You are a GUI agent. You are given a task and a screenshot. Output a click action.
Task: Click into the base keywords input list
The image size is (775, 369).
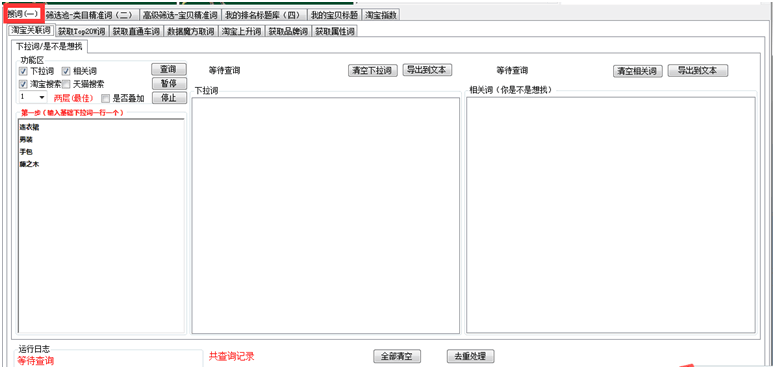click(x=101, y=226)
